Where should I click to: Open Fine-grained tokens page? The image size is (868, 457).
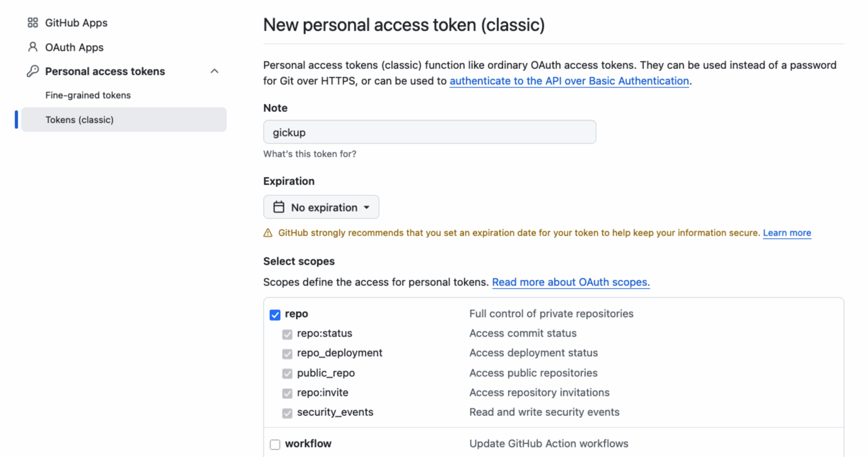tap(88, 95)
